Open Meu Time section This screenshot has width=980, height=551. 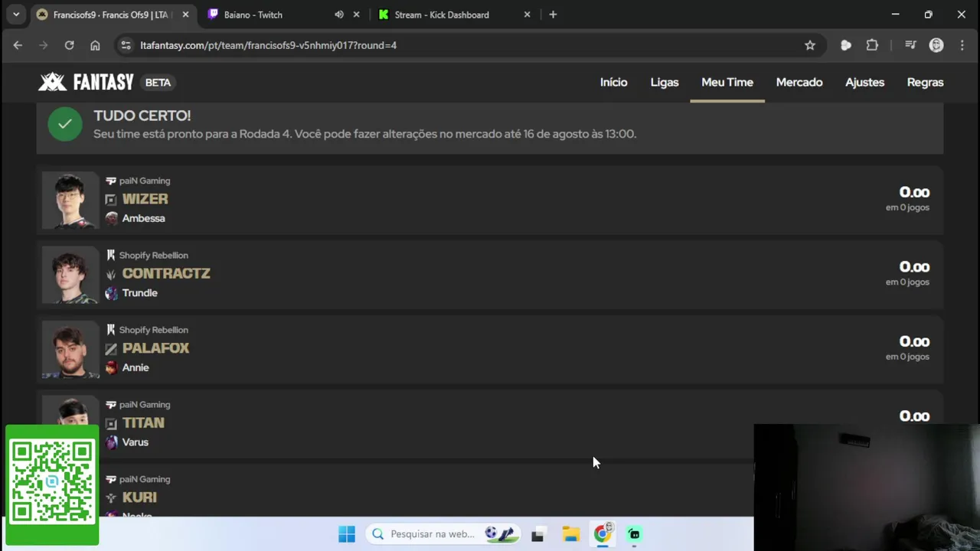pos(727,82)
